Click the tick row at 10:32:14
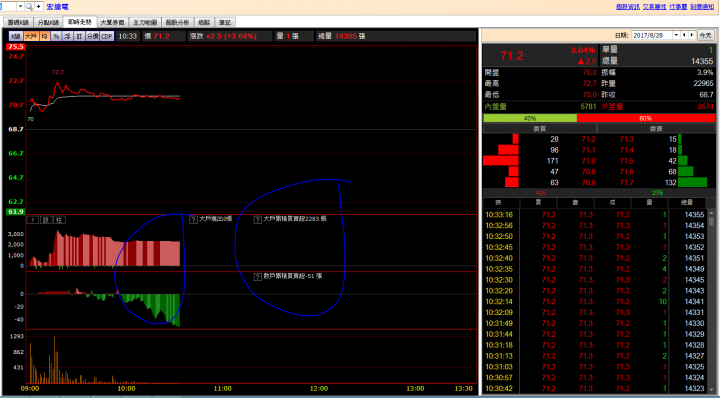This screenshot has width=720, height=398. point(596,302)
